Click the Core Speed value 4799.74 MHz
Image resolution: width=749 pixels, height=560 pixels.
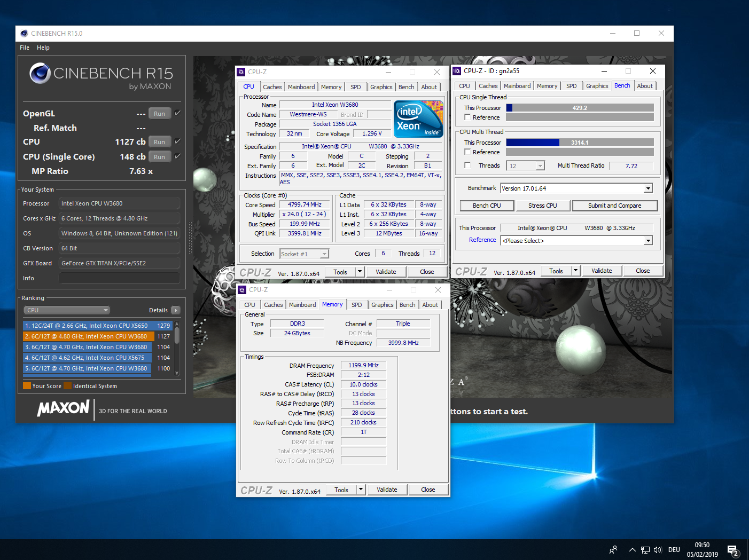(x=305, y=204)
